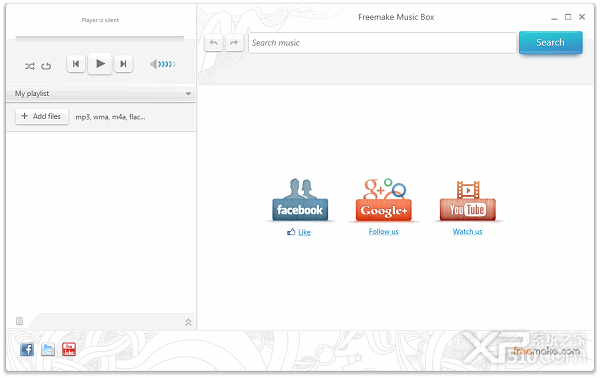Start playback with the play button
Image resolution: width=600 pixels, height=378 pixels.
point(100,64)
